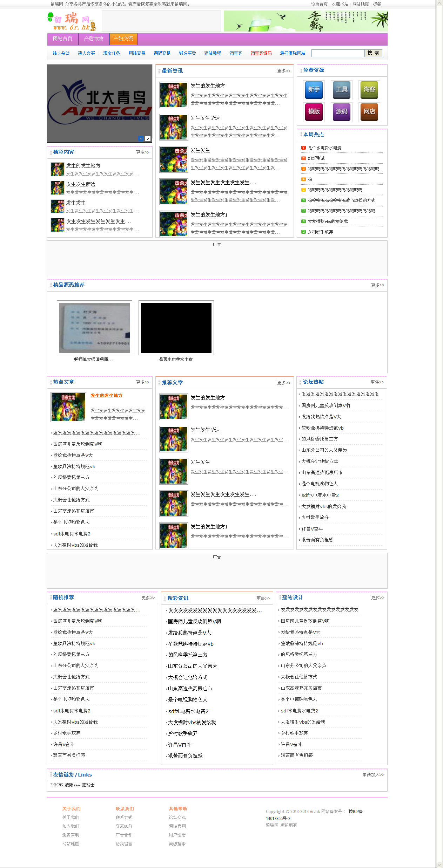Viewport: 443px width, 868px height.
Task: Expand 更多>> in 最新资讯 section
Action: click(x=284, y=71)
